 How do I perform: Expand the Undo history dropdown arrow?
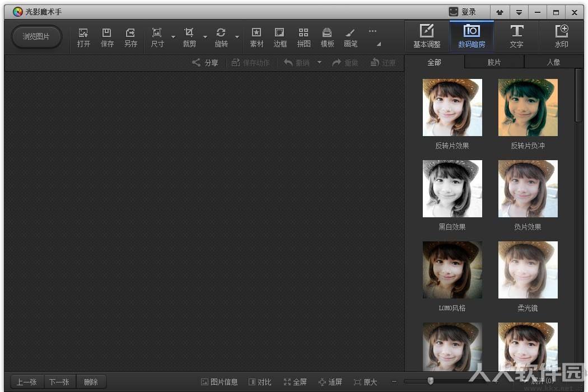319,62
